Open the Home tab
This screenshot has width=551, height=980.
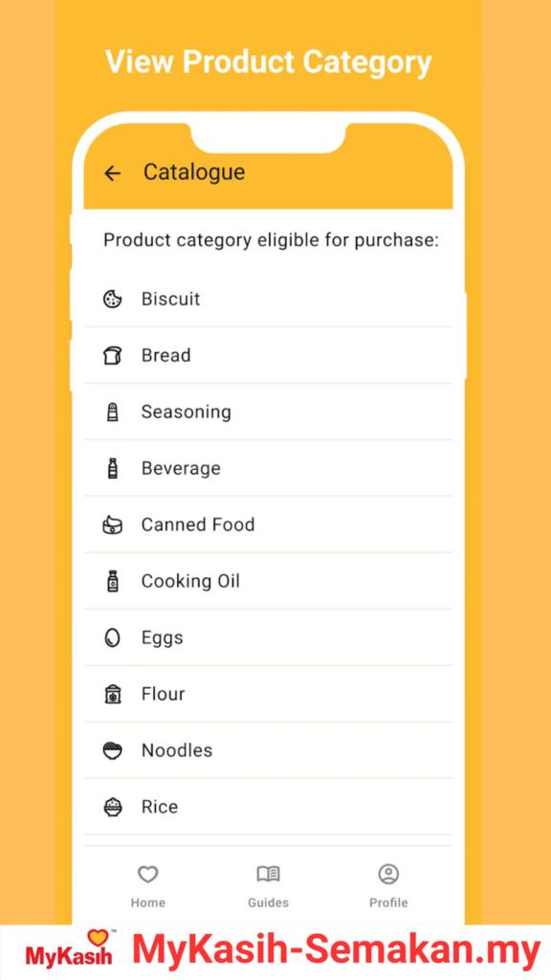click(148, 886)
